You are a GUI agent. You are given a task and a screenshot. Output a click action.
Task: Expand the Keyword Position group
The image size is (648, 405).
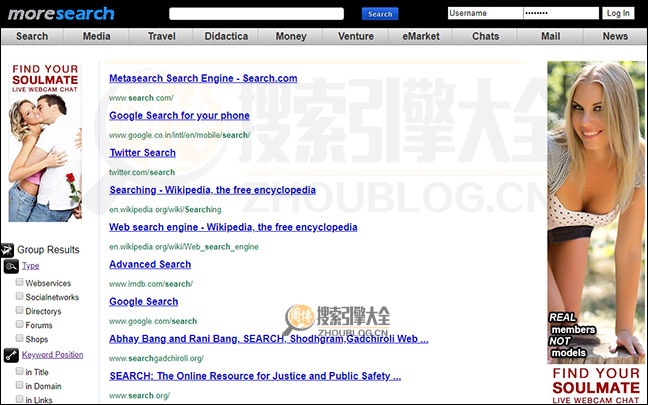52,354
